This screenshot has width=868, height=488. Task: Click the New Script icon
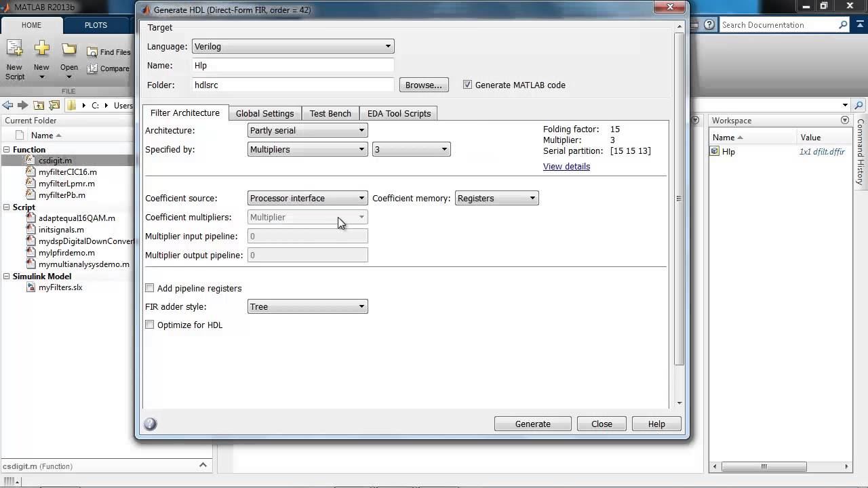point(14,49)
